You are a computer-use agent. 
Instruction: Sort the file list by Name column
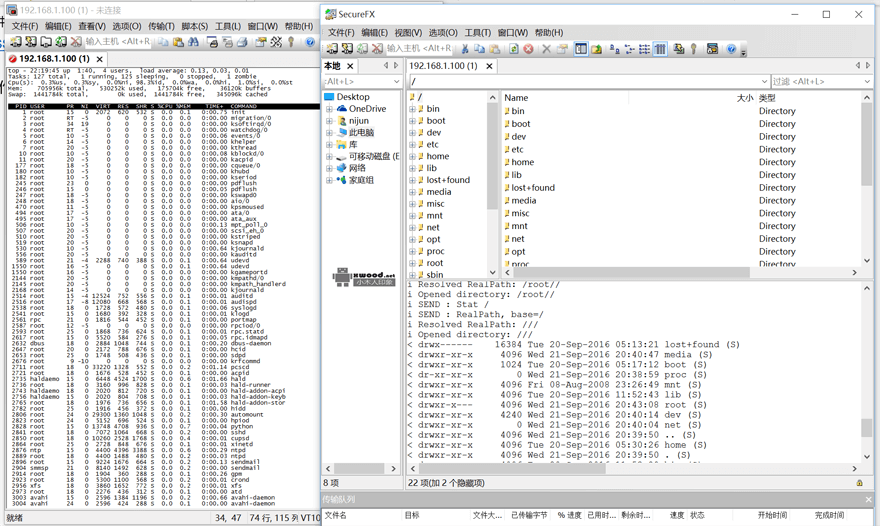click(565, 98)
